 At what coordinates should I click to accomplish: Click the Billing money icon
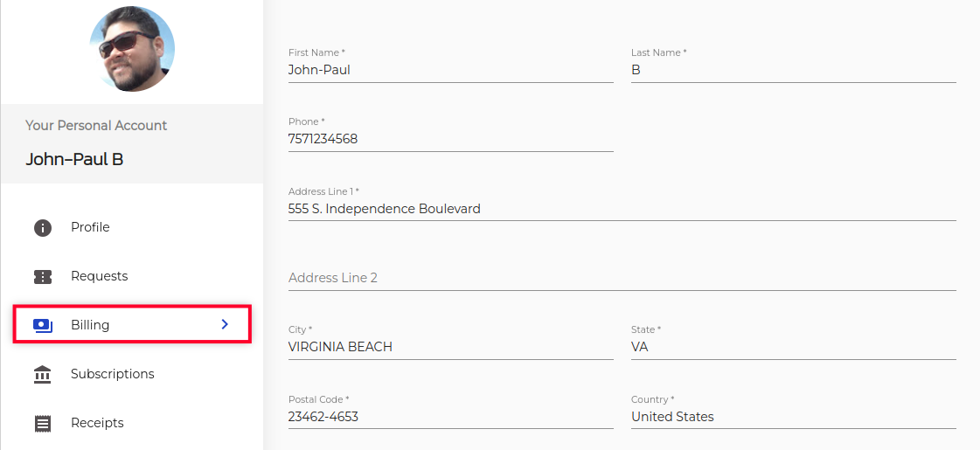(x=43, y=325)
